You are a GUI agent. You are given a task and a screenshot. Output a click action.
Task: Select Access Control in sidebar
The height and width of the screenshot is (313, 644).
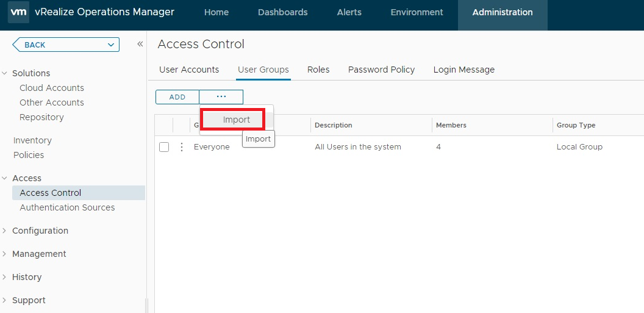(79, 193)
